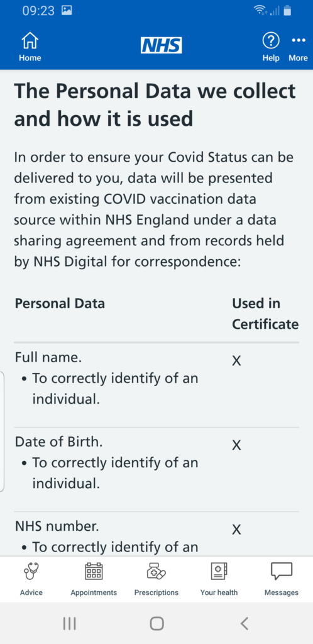The width and height of the screenshot is (313, 644).
Task: Open the Your health record tab
Action: (x=219, y=579)
